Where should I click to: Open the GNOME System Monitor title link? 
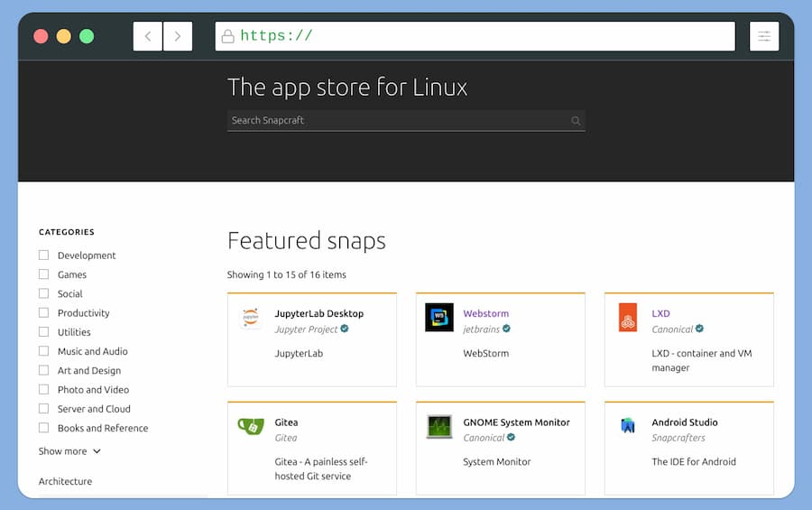(x=516, y=422)
